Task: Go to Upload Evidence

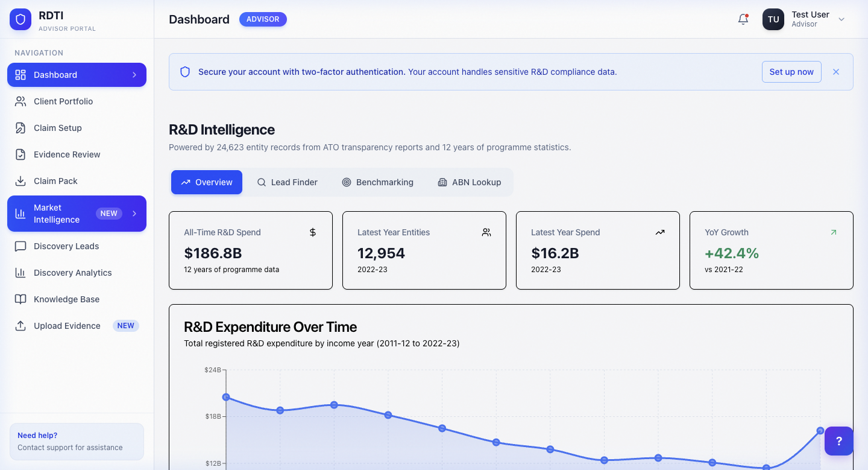Action: coord(77,326)
